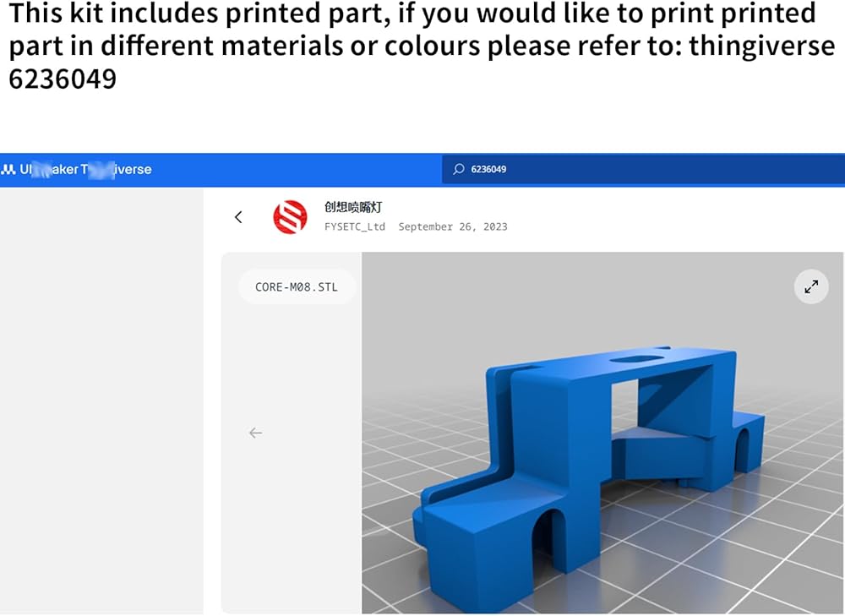Viewport: 845px width, 616px height.
Task: Click the front arched opening of the model
Action: 548,540
